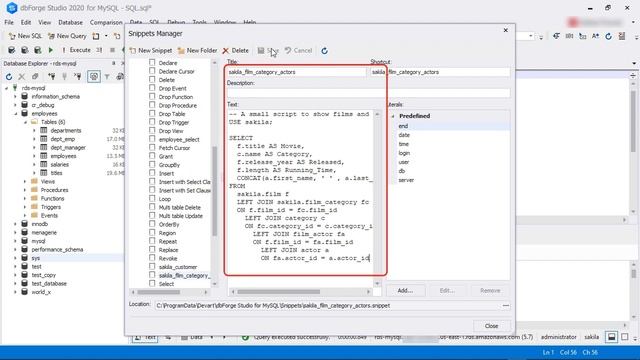640x360 pixels.
Task: Click the snippet Description field
Action: (368, 93)
